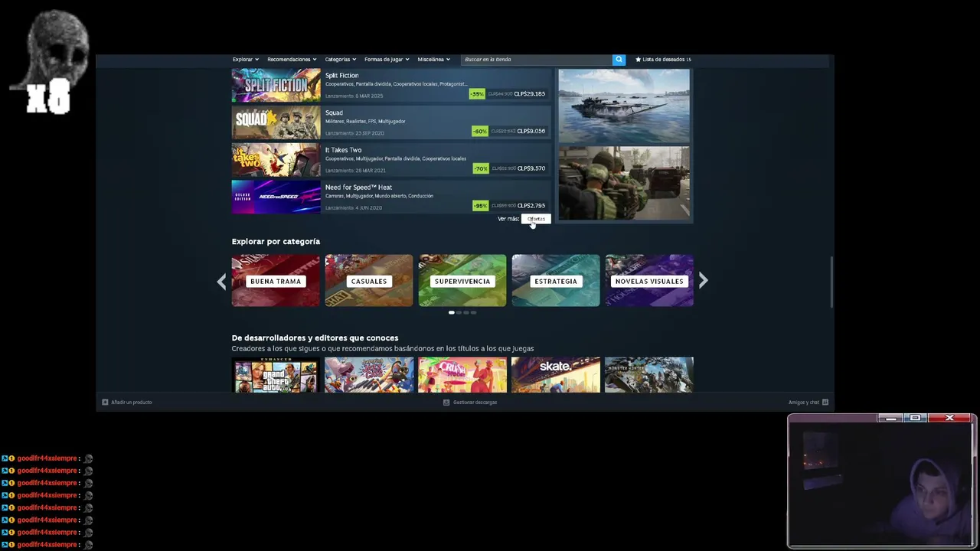Open the Categorías dropdown

341,59
